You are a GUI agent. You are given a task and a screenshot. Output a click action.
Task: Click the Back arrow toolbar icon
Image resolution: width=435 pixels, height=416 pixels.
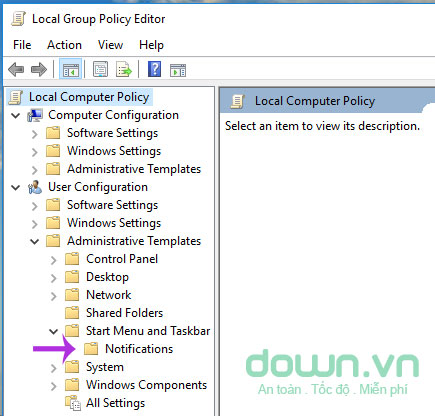click(16, 70)
